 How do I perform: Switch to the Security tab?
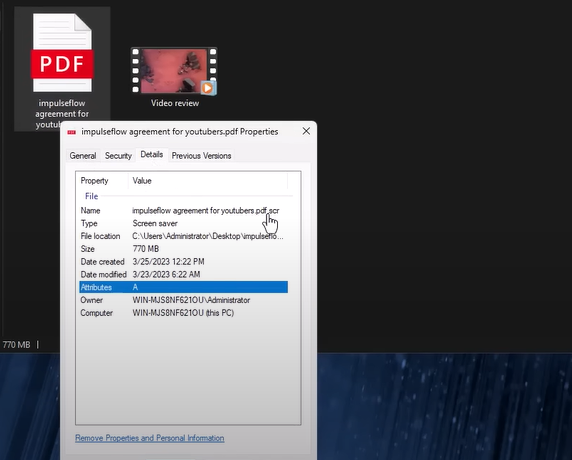118,156
